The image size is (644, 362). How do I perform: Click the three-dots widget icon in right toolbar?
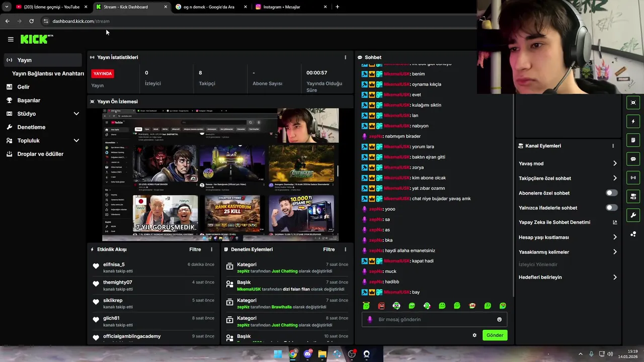click(633, 234)
